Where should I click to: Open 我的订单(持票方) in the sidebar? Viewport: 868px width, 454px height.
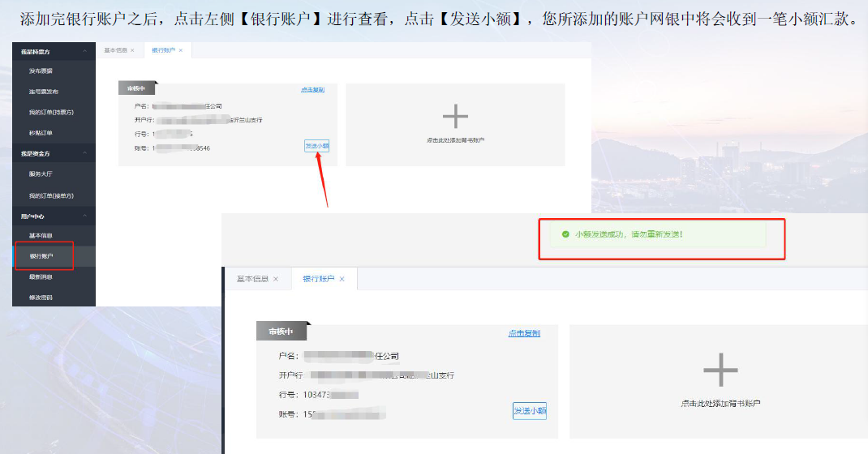(51, 112)
